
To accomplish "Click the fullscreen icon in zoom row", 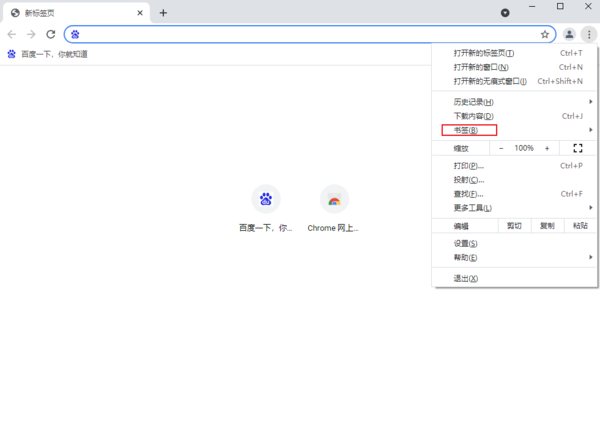I will click(x=578, y=148).
